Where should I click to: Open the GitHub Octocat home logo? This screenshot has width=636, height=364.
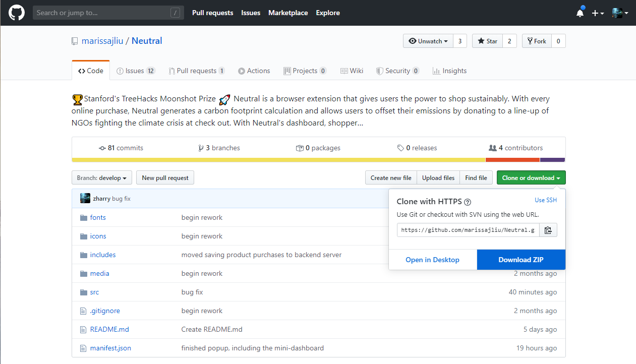tap(17, 13)
